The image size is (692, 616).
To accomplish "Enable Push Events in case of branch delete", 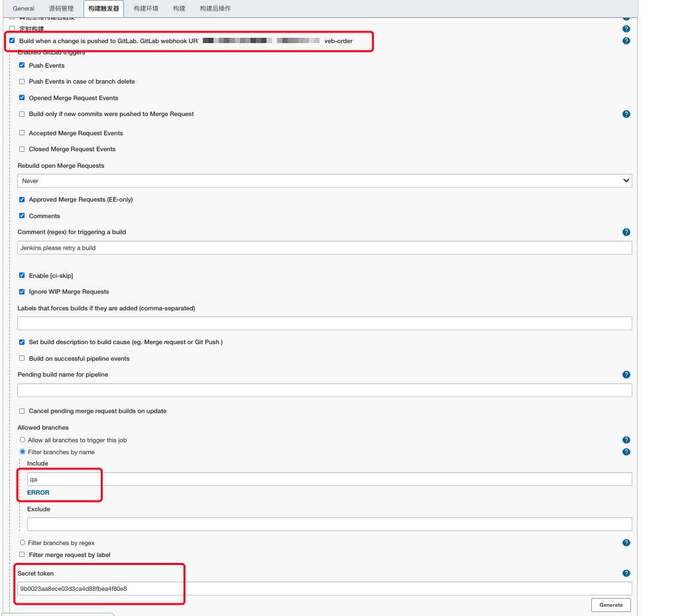I will 22,82.
